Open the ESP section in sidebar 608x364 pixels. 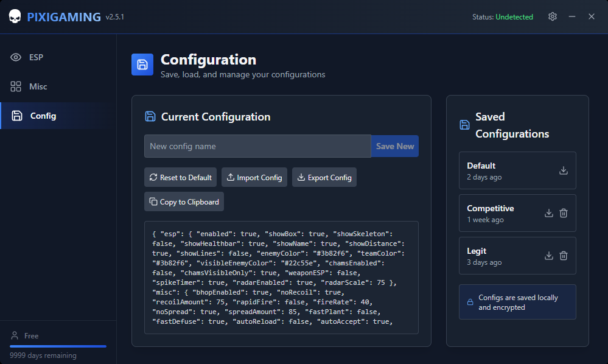[58, 57]
